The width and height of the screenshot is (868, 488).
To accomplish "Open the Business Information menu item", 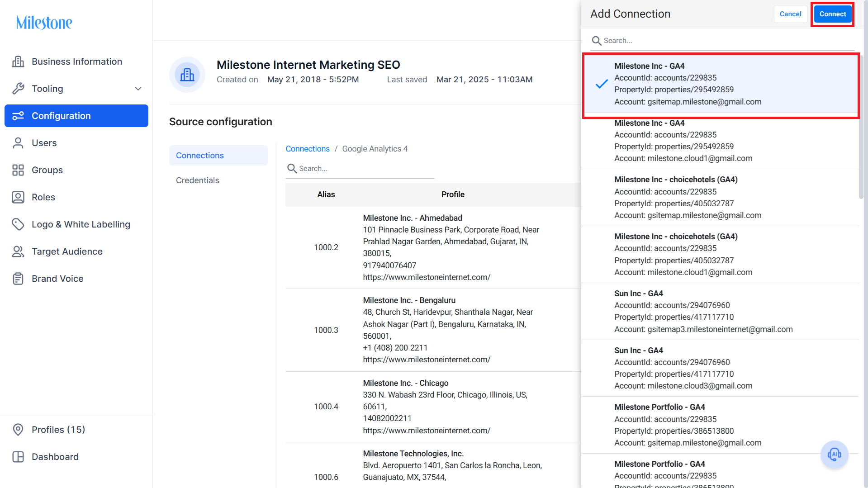I will (76, 62).
